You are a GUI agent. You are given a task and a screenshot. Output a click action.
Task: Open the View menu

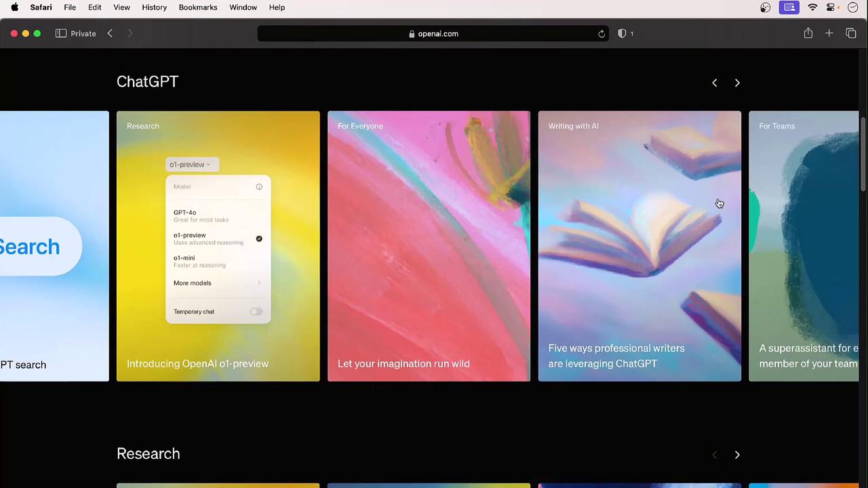[x=121, y=7]
